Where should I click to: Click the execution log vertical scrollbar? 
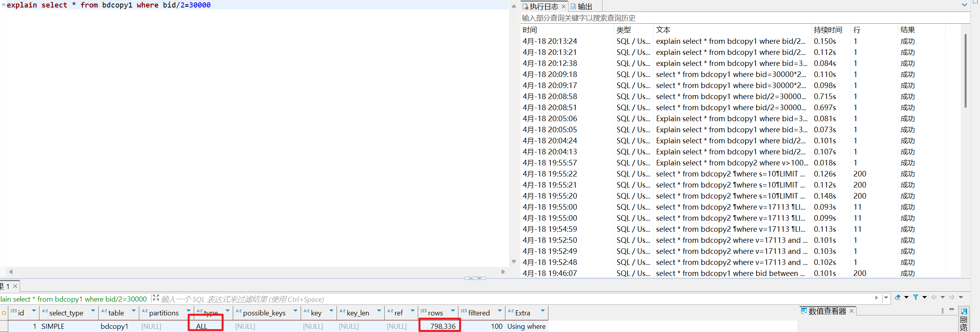pyautogui.click(x=965, y=71)
